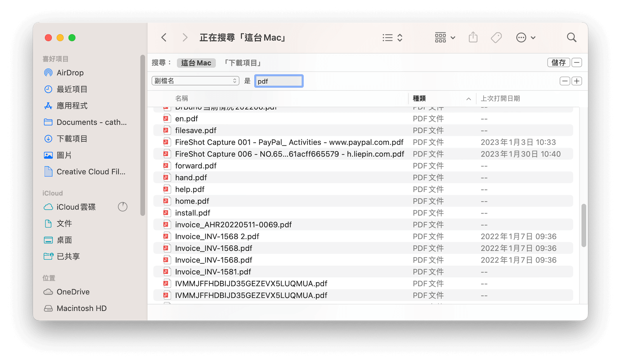The height and width of the screenshot is (364, 621).
Task: Sort by 上次打開日期 column header
Action: (x=500, y=98)
